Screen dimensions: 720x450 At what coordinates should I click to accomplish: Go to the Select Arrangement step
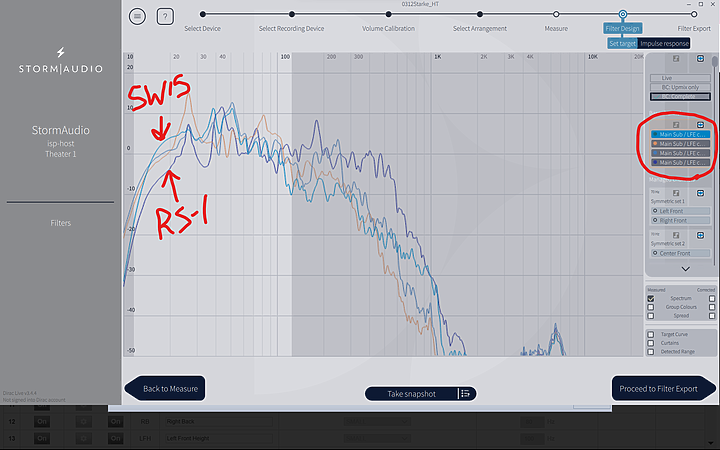point(480,28)
